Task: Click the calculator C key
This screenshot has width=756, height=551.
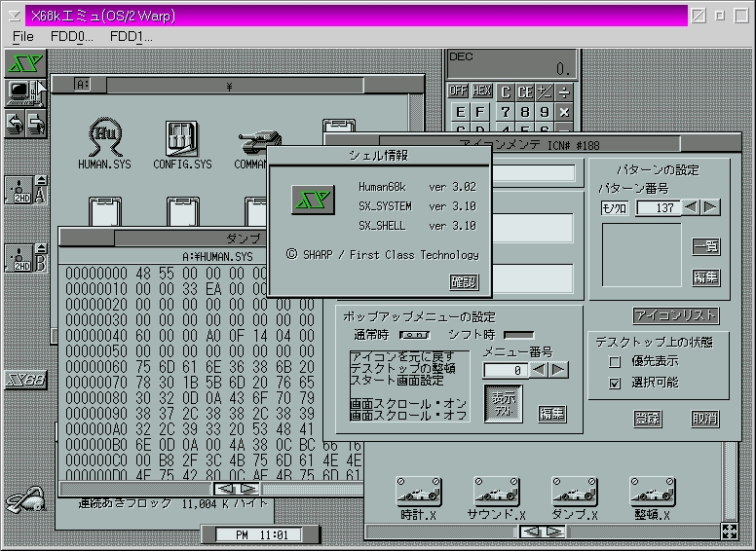Action: pyautogui.click(x=505, y=92)
